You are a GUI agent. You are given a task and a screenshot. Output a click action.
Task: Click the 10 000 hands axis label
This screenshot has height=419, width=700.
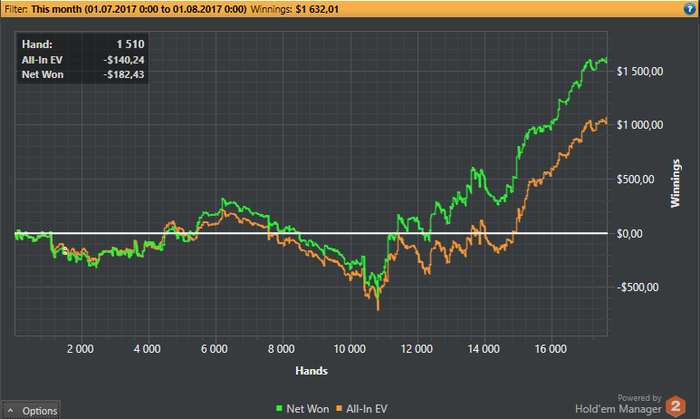coord(350,349)
